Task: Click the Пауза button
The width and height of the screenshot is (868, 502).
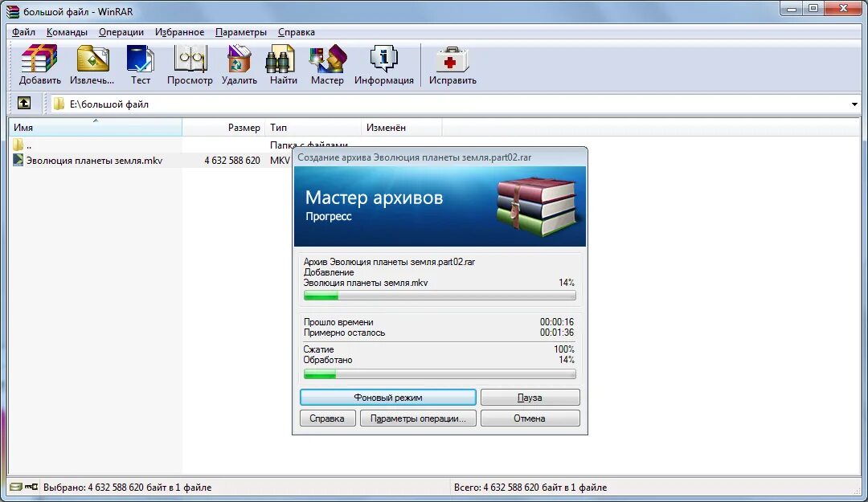Action: (x=530, y=398)
